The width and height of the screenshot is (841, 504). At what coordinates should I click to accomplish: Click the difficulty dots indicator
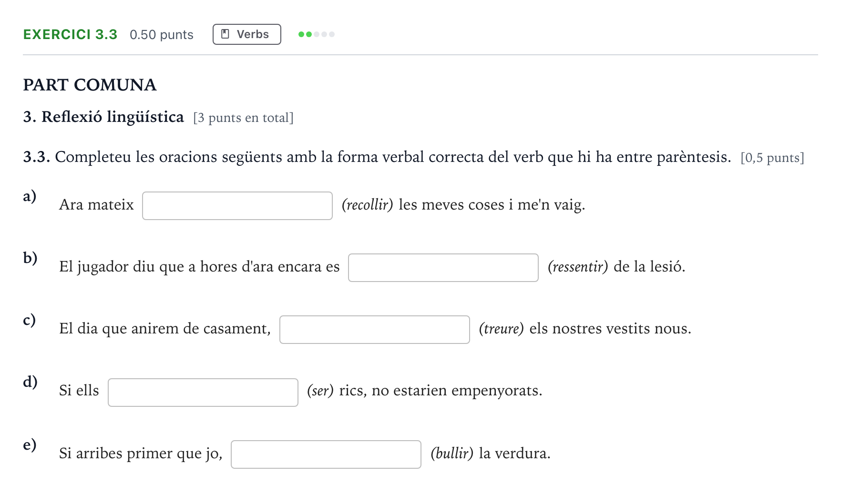point(316,34)
